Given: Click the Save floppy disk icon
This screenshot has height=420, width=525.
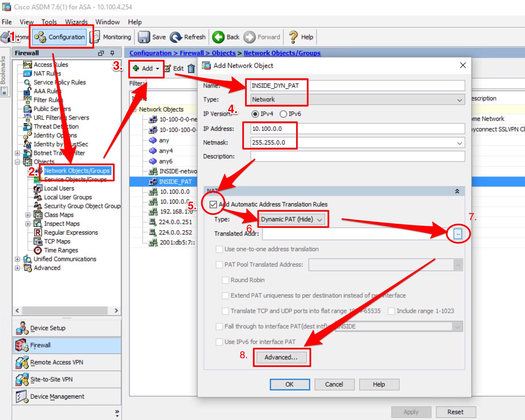Looking at the screenshot, I should click(144, 37).
